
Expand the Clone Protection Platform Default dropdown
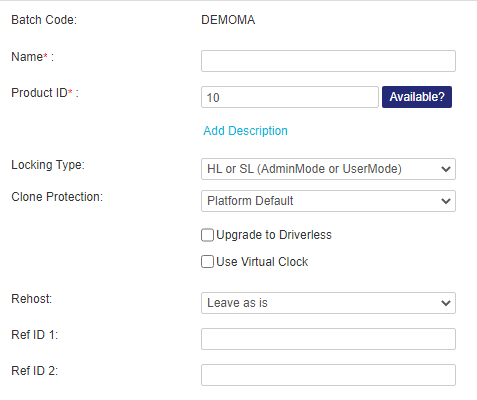328,201
